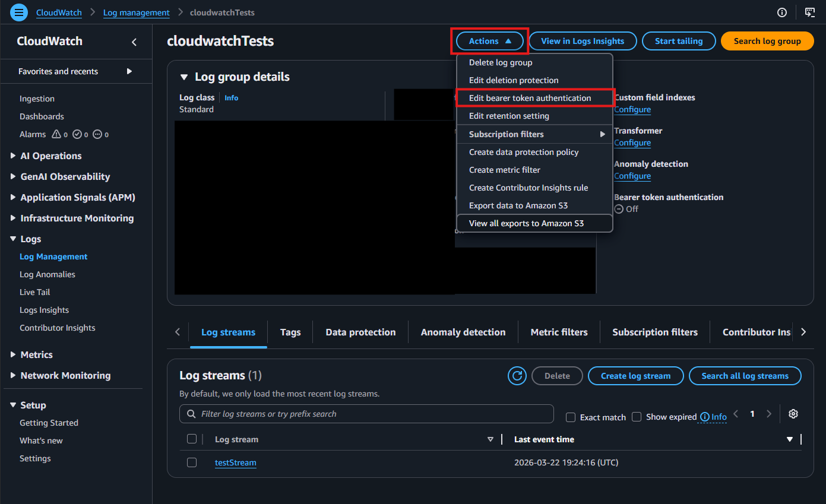Open the feedback icon top right
The height and width of the screenshot is (504, 826).
(810, 12)
